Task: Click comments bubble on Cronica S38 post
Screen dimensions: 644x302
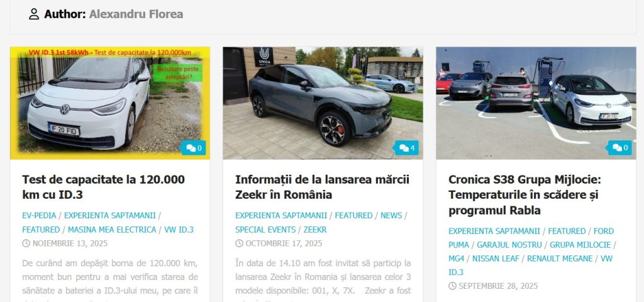Action: [619, 148]
